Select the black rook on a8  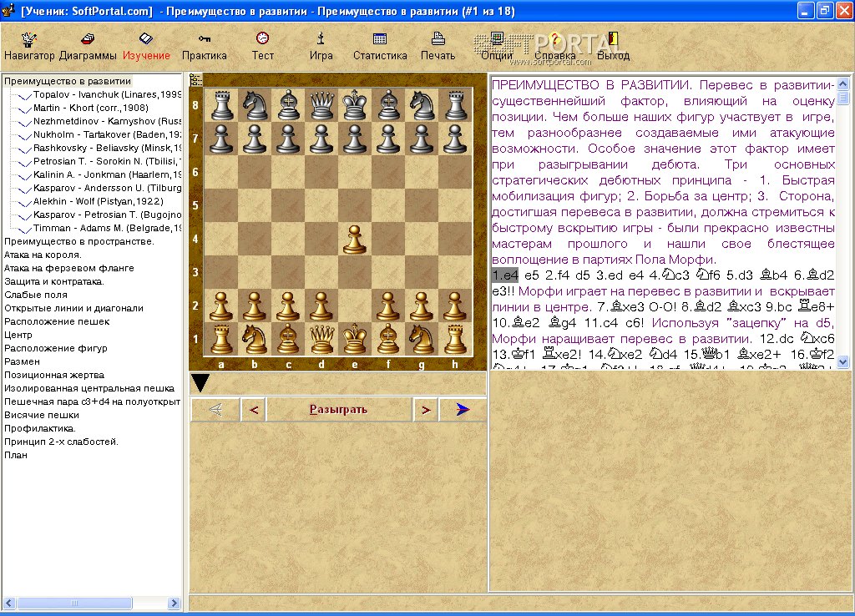click(x=220, y=104)
